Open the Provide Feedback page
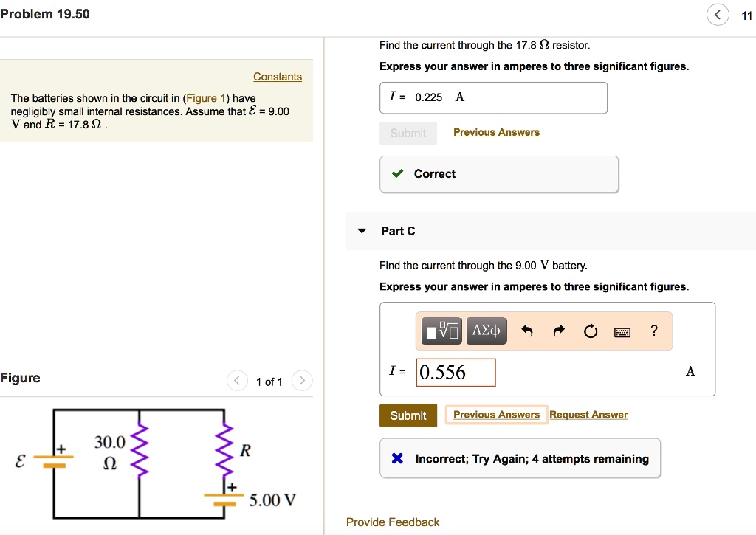This screenshot has width=756, height=535. point(393,522)
